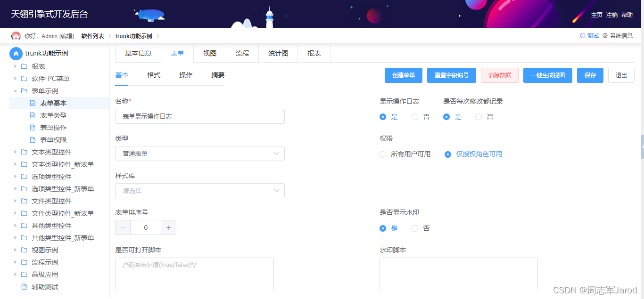Click the document icon beside 表单权限
Screen dimensions: 644x299
[33, 140]
